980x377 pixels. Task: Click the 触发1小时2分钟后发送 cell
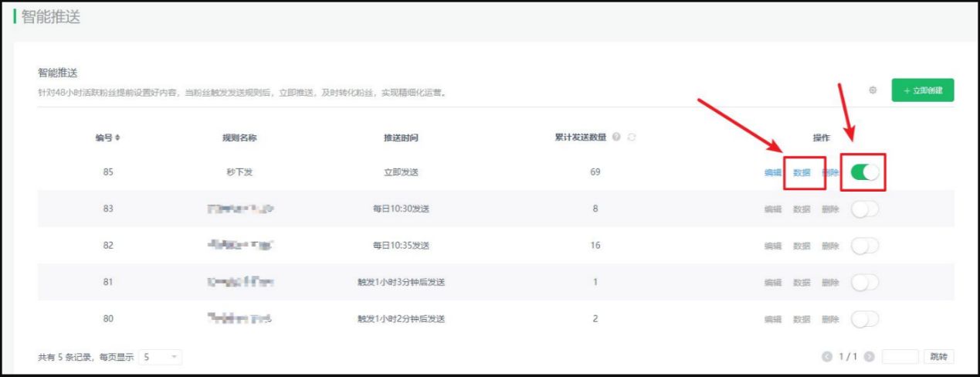point(401,319)
